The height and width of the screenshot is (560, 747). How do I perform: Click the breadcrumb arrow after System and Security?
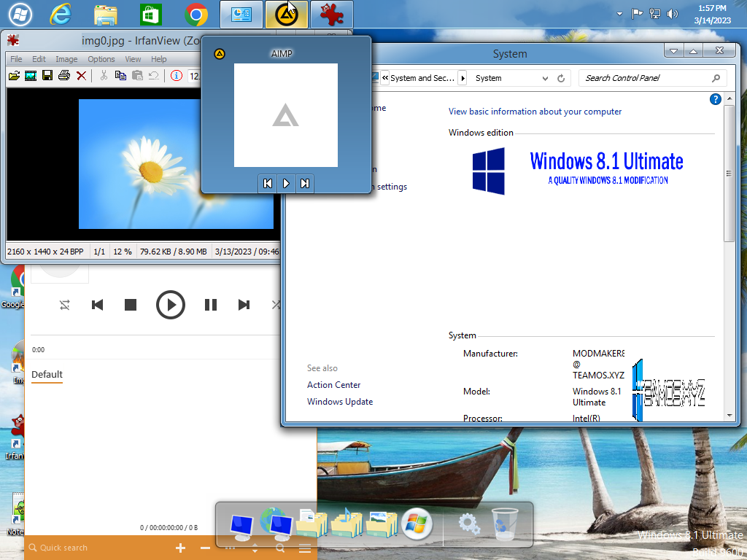click(x=462, y=78)
